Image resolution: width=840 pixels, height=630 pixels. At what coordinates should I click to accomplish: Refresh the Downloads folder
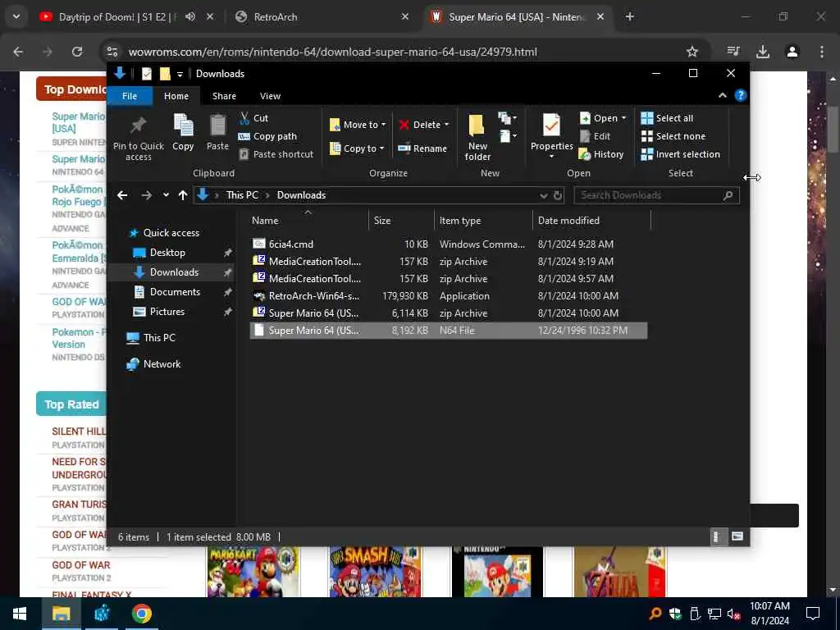pos(558,195)
